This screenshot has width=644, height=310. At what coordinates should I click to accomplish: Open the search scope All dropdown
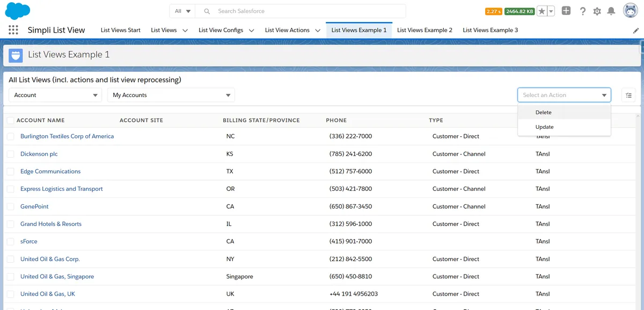coord(183,11)
